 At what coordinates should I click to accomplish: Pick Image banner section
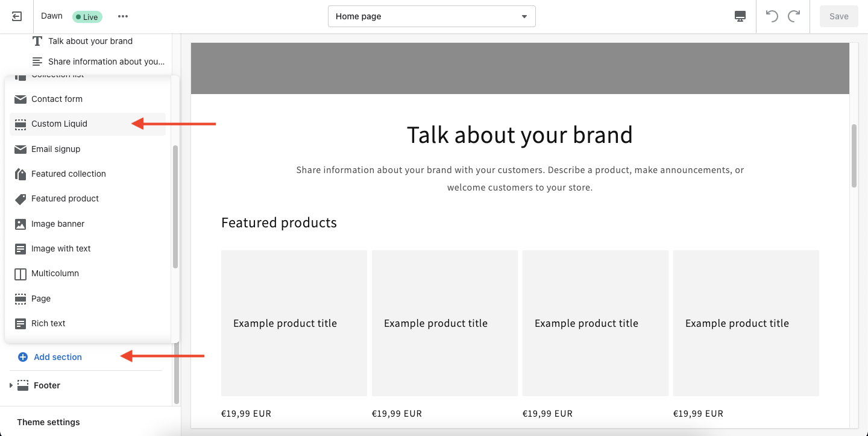click(x=88, y=224)
